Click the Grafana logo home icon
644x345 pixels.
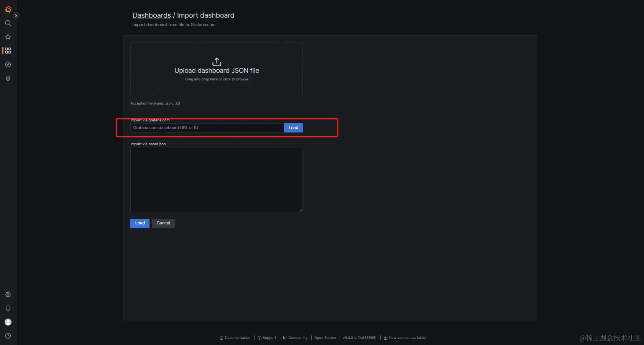[x=8, y=9]
